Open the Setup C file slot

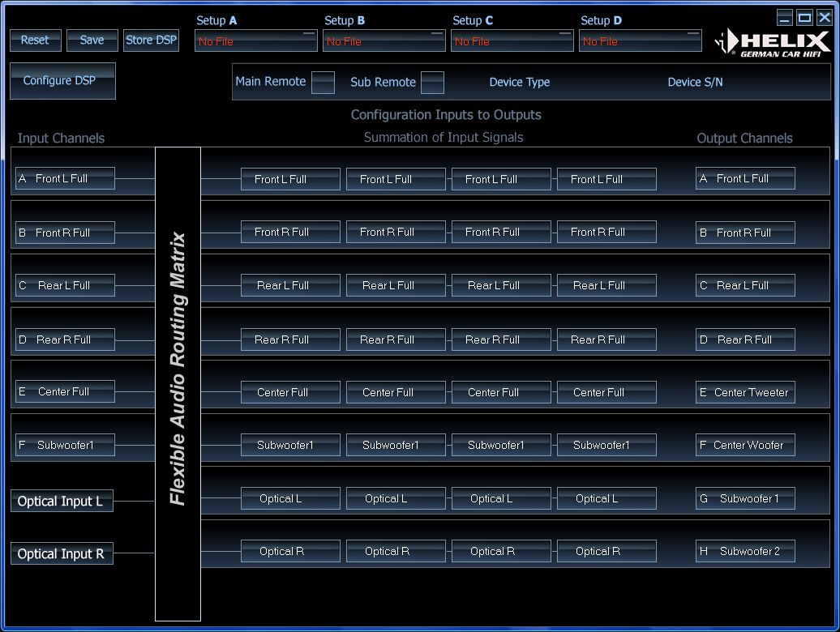(x=512, y=41)
